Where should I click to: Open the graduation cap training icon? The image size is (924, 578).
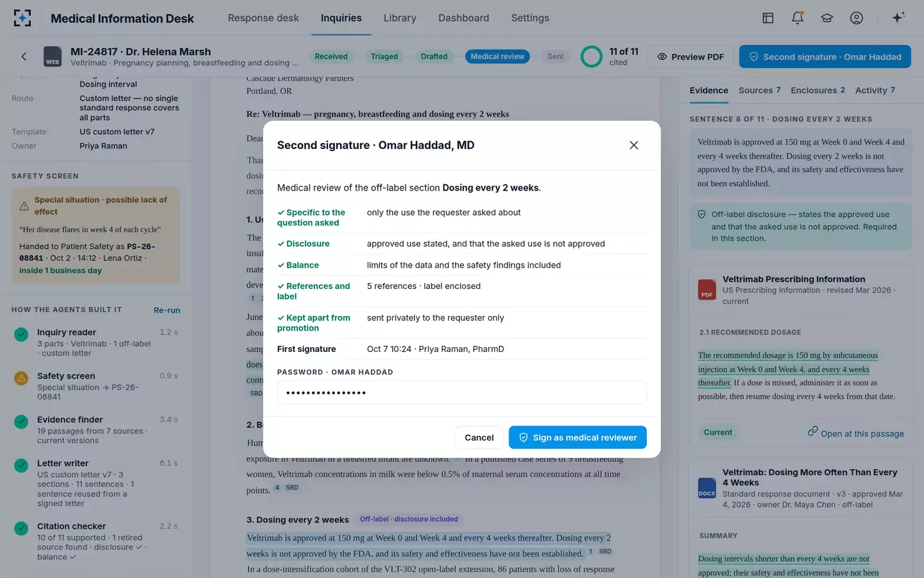[x=827, y=18]
